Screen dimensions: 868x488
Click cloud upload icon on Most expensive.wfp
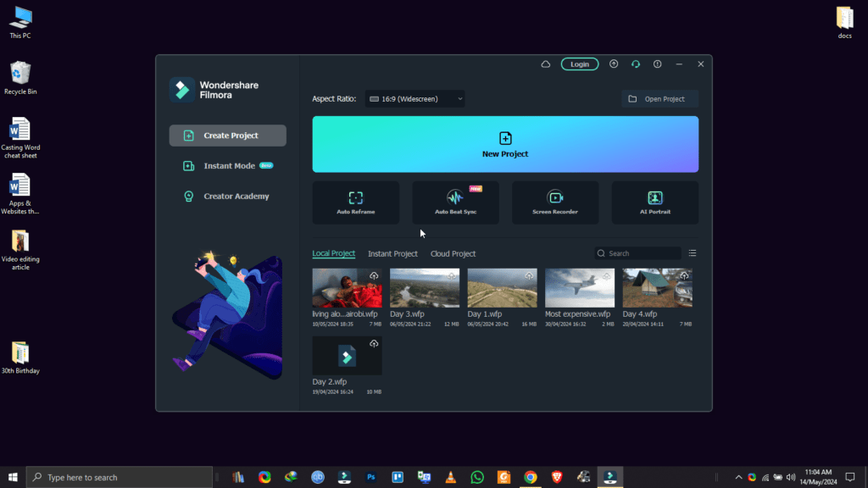pos(607,275)
